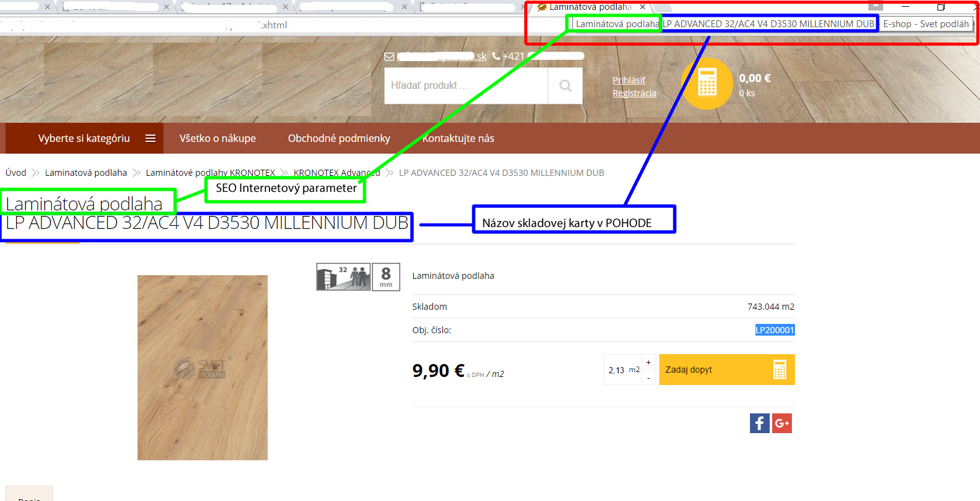Screen dimensions: 980x501
Task: Open the laminate floor product image
Action: (x=202, y=368)
